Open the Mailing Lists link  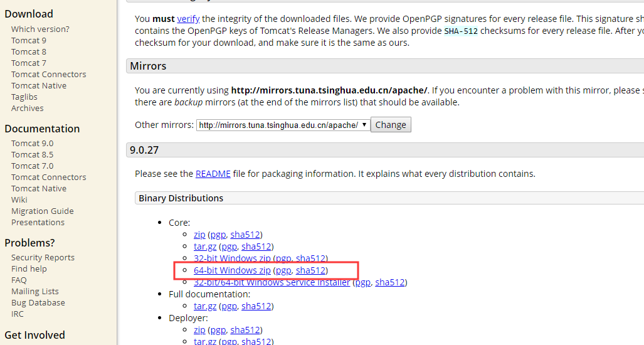tap(35, 291)
